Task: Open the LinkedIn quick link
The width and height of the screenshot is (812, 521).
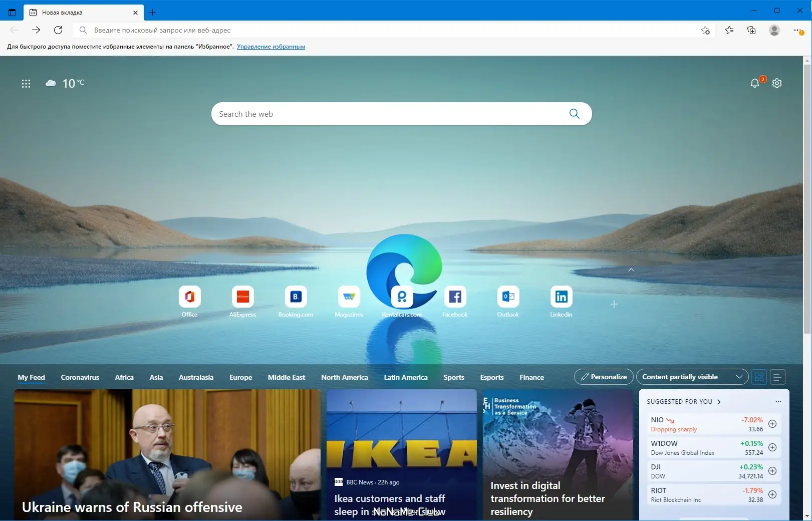Action: 561,301
